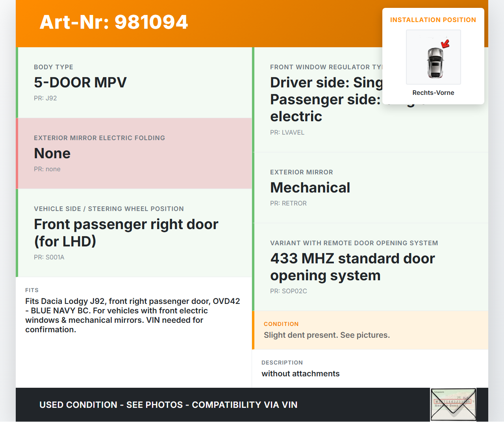
Task: Select the 'Mechanical' mirror value
Action: (310, 187)
